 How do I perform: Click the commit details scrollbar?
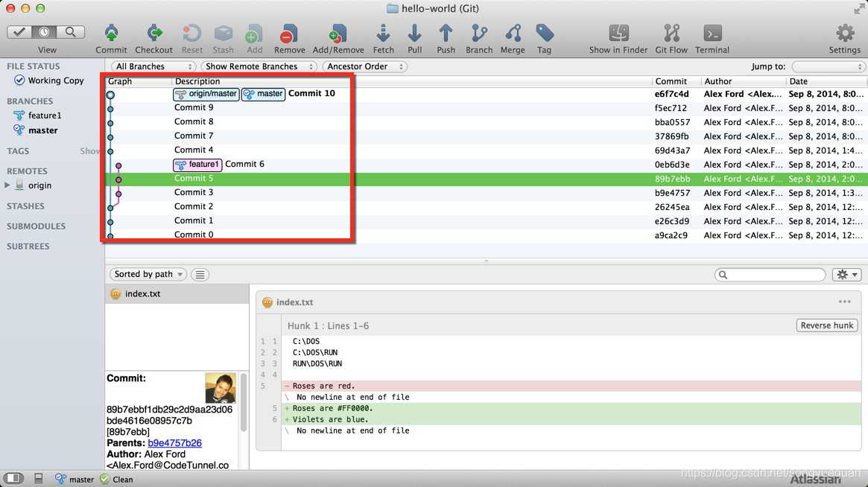click(x=244, y=403)
